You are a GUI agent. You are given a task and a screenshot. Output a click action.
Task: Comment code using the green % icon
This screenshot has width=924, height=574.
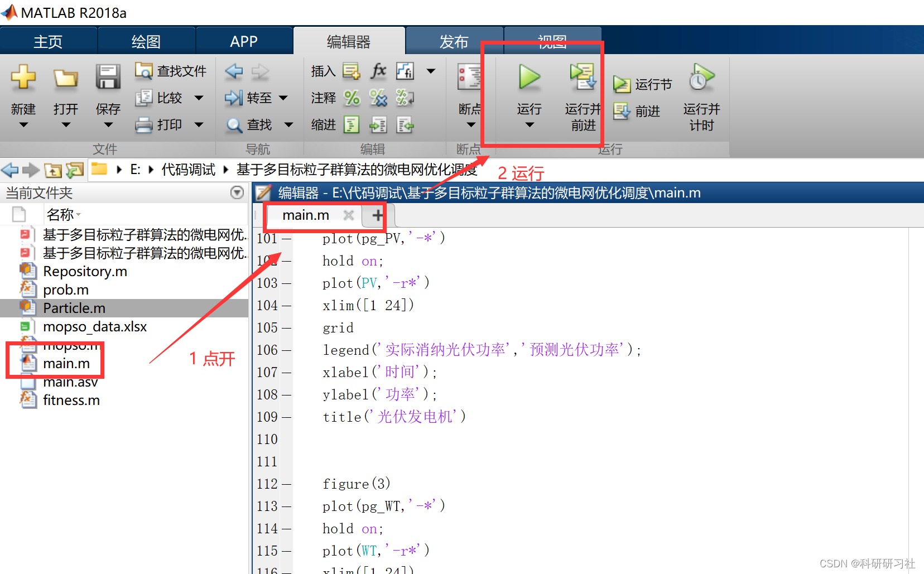[x=352, y=98]
